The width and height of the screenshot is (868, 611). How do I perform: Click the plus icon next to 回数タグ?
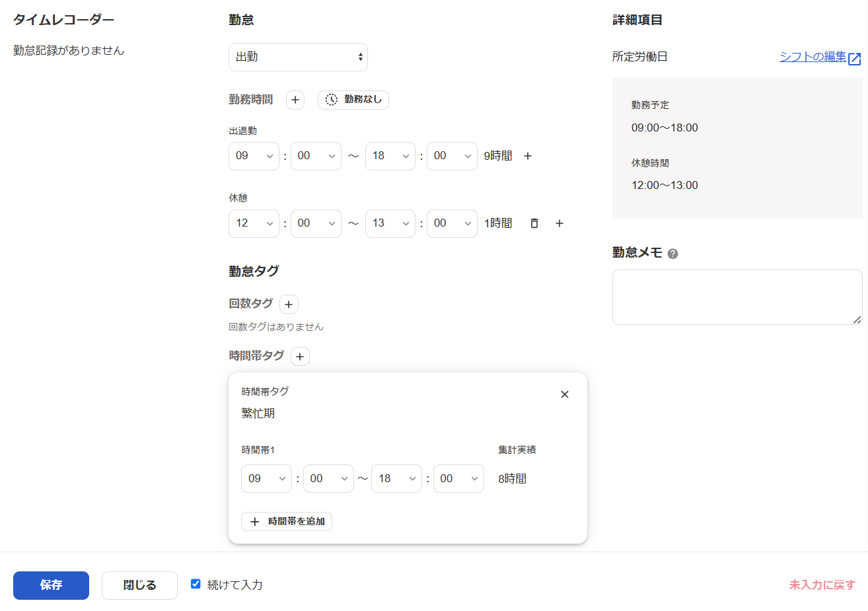click(x=289, y=304)
